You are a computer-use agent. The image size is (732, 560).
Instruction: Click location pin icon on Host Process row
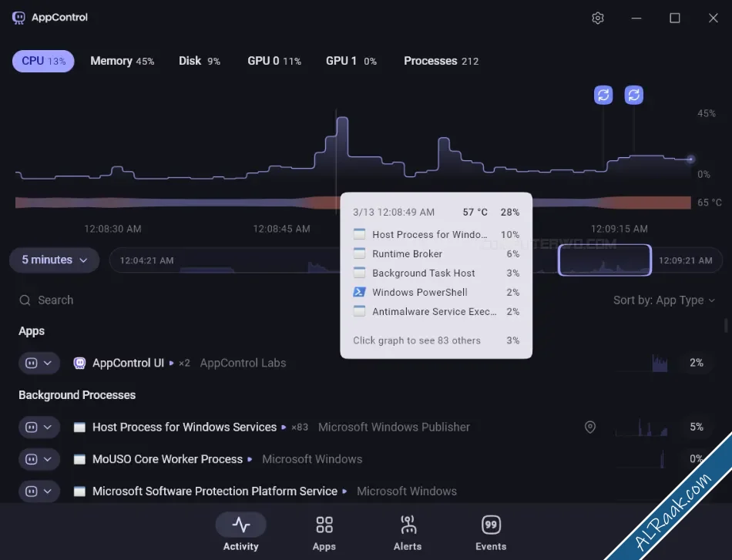click(590, 427)
